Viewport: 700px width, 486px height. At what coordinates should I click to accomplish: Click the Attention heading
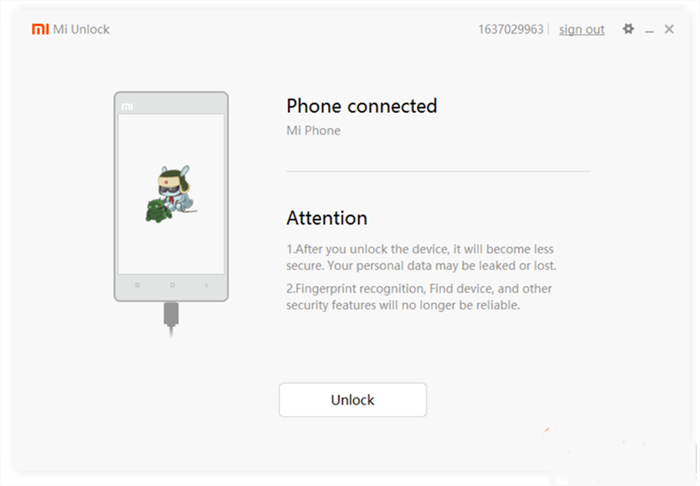pos(327,218)
